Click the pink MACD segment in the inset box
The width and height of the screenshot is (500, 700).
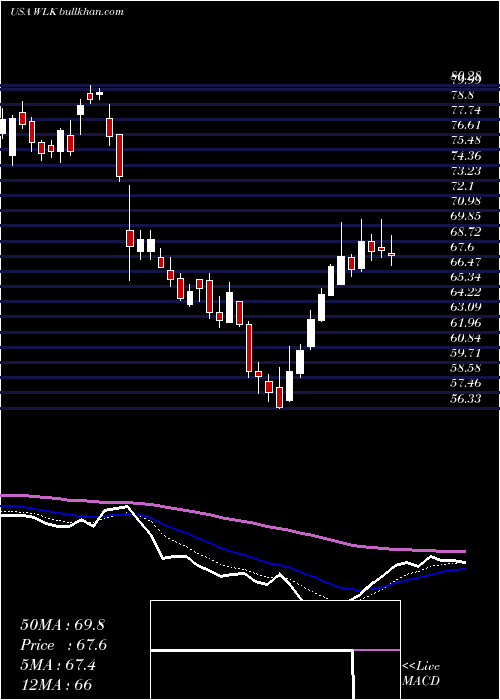click(377, 650)
